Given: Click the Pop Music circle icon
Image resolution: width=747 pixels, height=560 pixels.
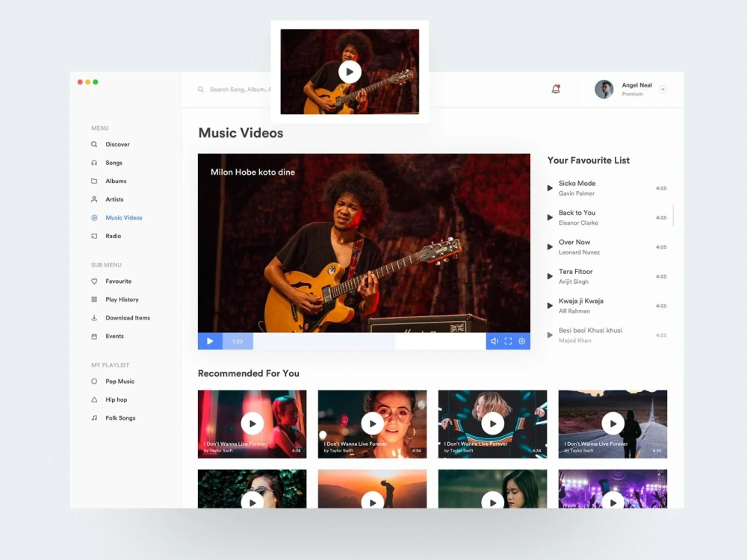Looking at the screenshot, I should click(94, 382).
